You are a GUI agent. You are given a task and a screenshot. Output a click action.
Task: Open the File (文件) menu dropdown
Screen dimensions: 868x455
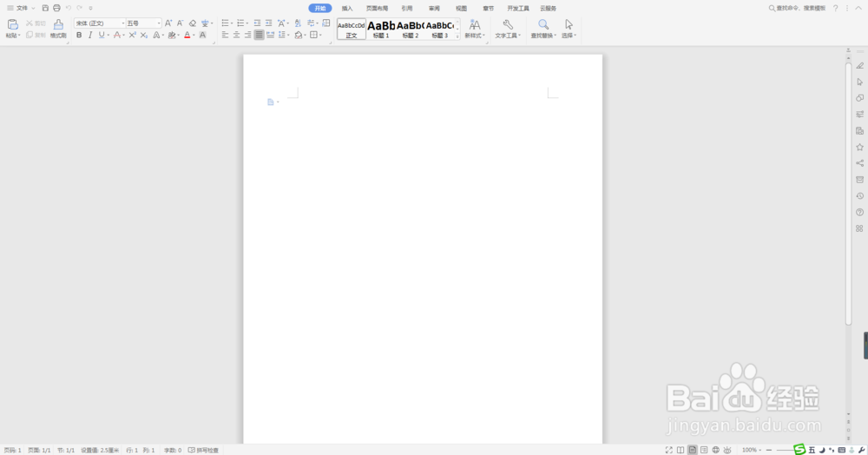coord(21,9)
